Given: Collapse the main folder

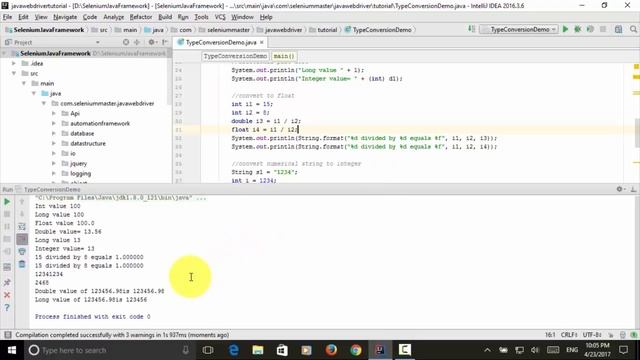Looking at the screenshot, I should tap(24, 83).
